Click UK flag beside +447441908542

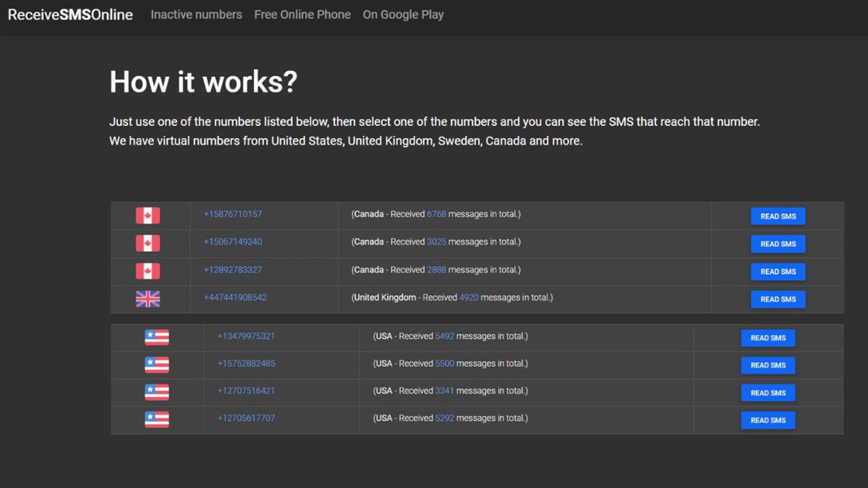[x=148, y=299]
